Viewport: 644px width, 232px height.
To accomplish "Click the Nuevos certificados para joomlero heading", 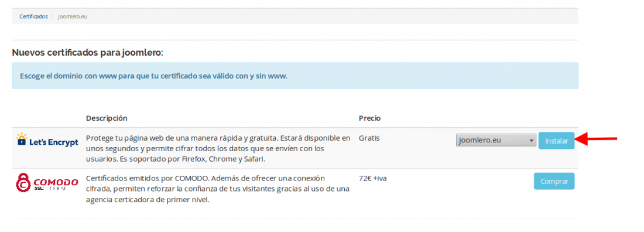I will pos(87,53).
